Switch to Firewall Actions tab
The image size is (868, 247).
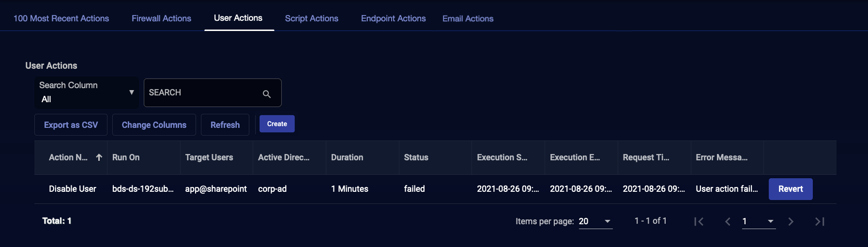161,18
